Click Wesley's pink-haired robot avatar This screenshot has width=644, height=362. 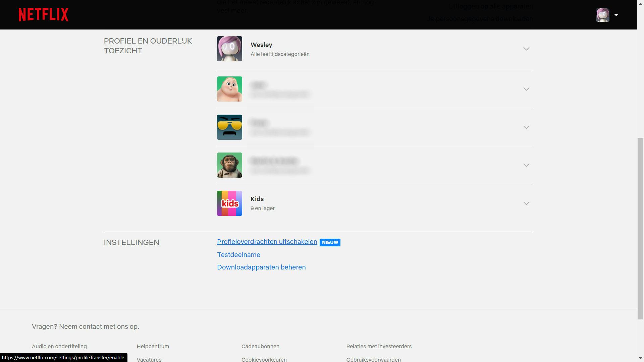coord(229,49)
